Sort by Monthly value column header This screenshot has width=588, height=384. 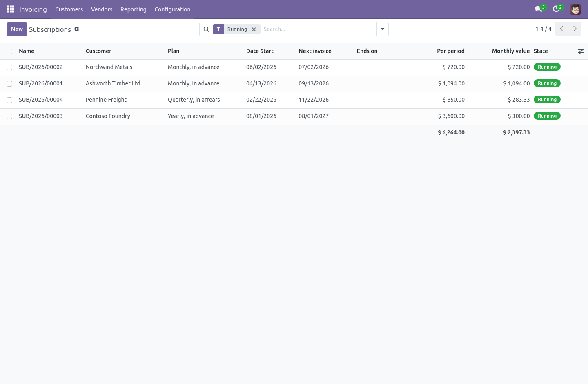[x=510, y=51]
